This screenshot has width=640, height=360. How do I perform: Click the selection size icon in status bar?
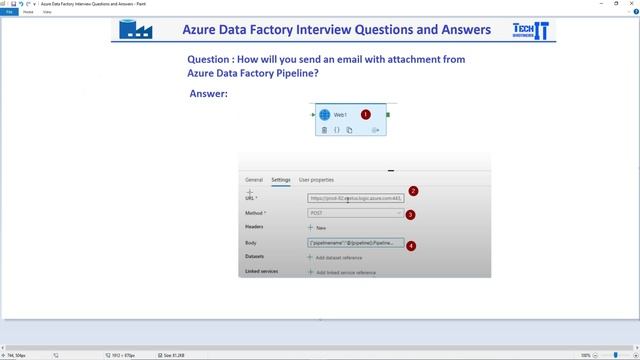[56, 356]
